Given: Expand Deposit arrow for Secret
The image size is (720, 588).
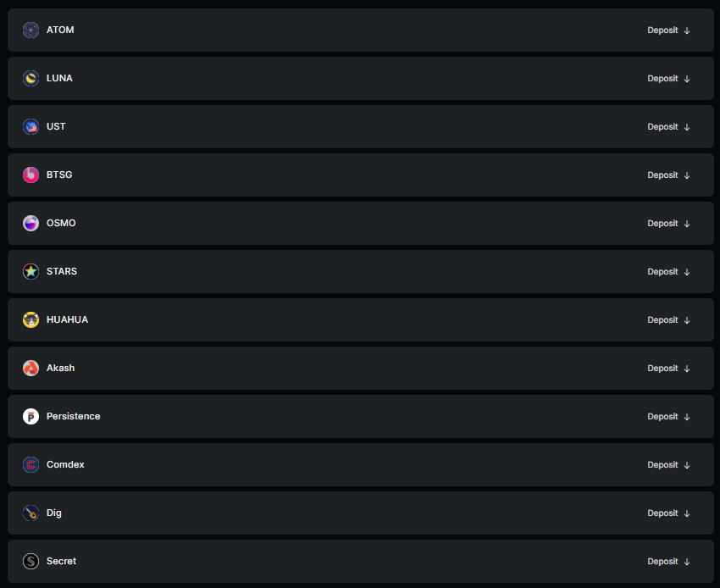Looking at the screenshot, I should pyautogui.click(x=687, y=562).
